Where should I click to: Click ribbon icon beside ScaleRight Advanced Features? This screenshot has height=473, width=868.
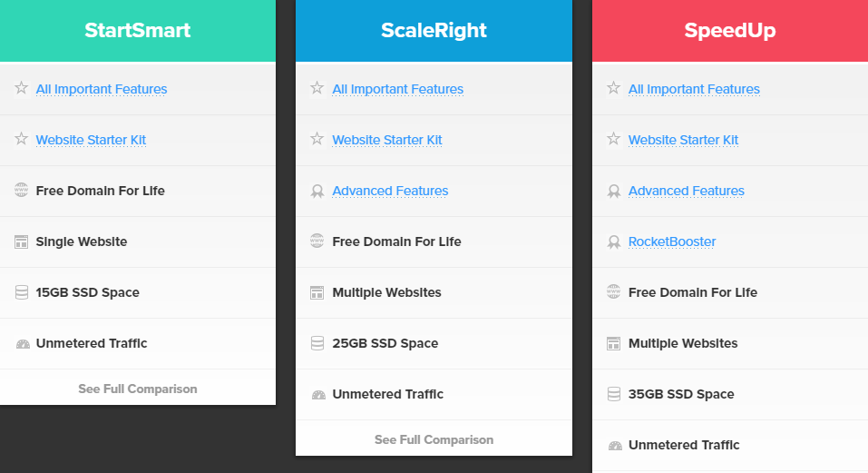click(x=317, y=191)
